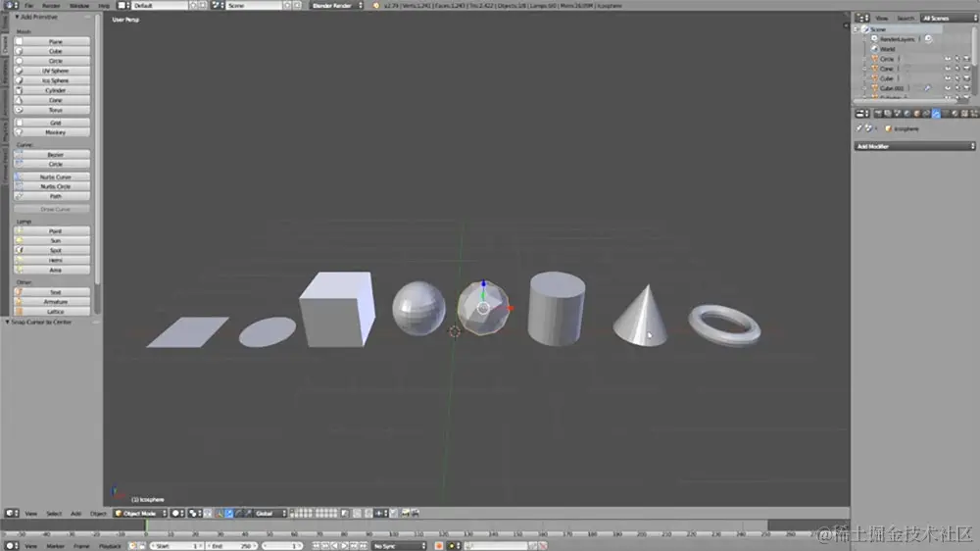Toggle renderability of Cube in outliner
The image size is (980, 551).
967,78
